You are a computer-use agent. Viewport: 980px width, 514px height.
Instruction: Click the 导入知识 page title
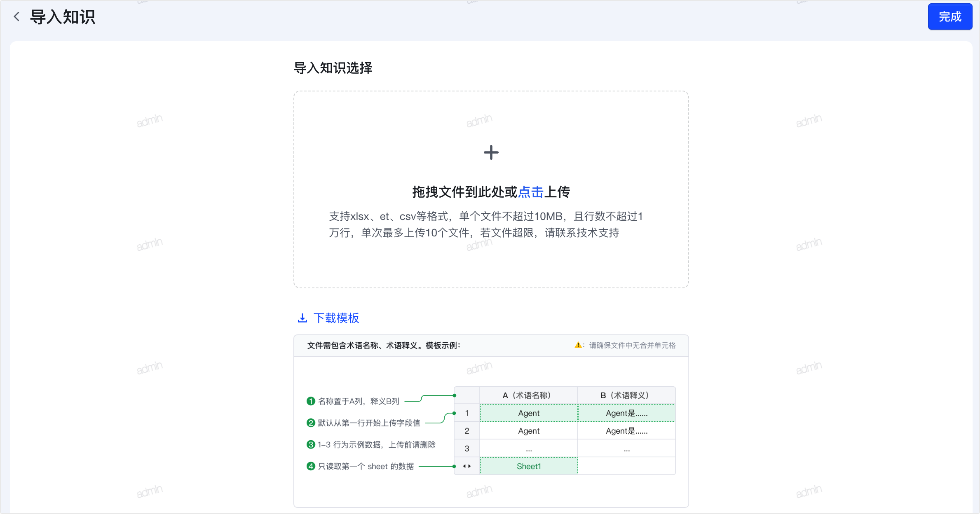tap(63, 17)
